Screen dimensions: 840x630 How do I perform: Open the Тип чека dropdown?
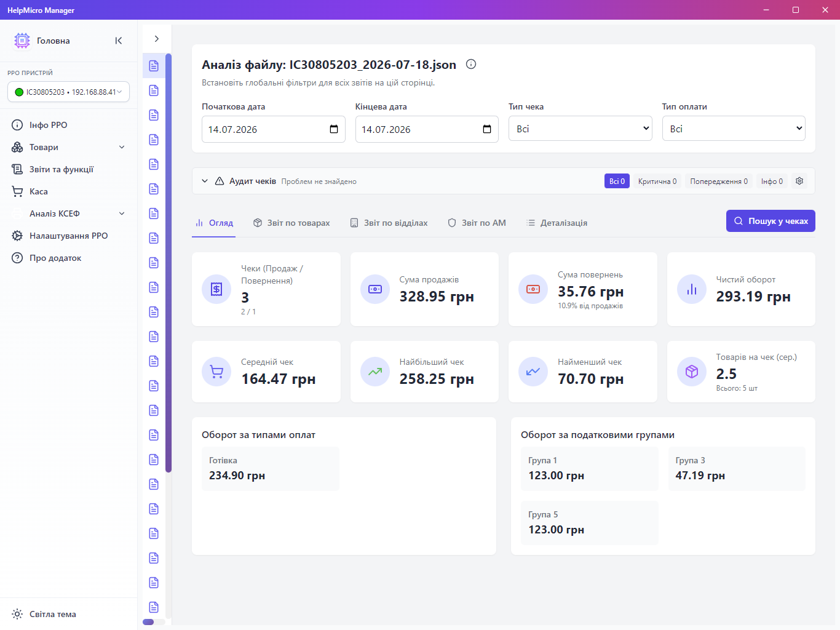tap(580, 129)
